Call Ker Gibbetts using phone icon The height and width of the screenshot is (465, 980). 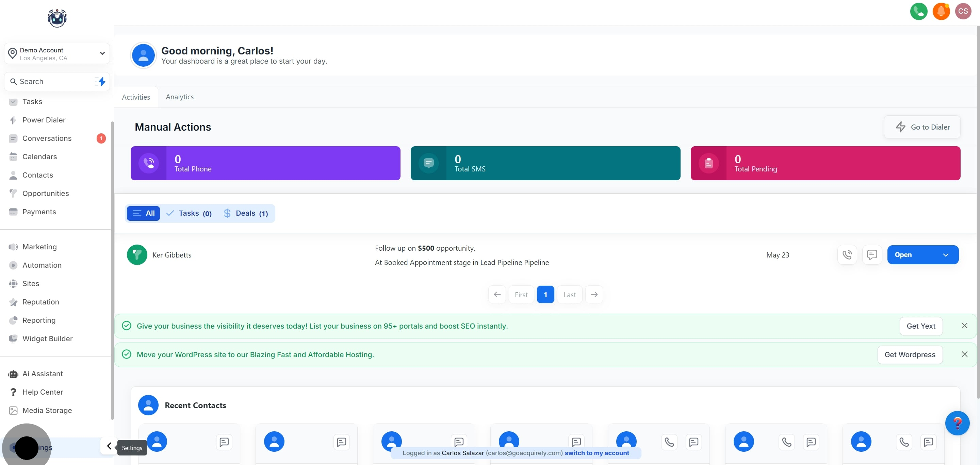[847, 255]
